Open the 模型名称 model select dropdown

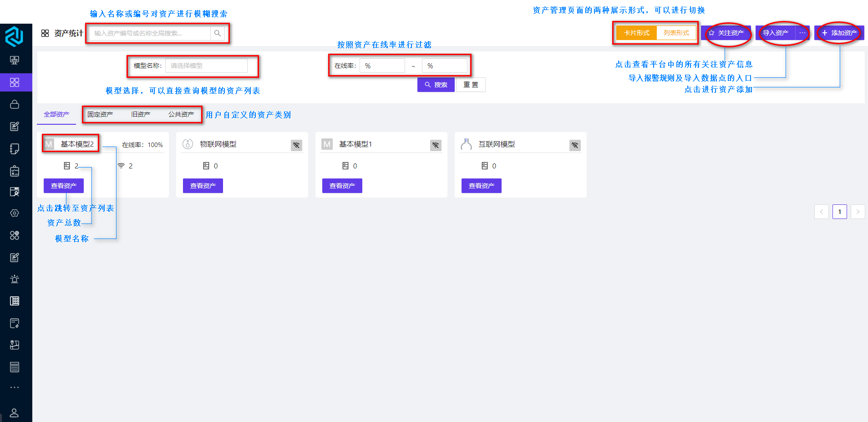click(206, 66)
